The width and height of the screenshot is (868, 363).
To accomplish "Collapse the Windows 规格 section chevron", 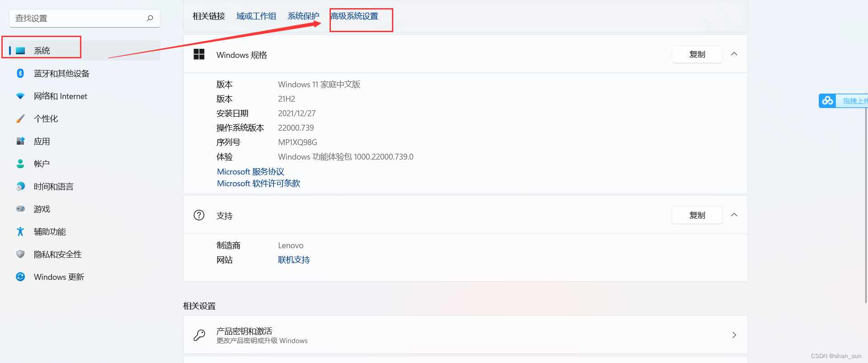I will 734,54.
